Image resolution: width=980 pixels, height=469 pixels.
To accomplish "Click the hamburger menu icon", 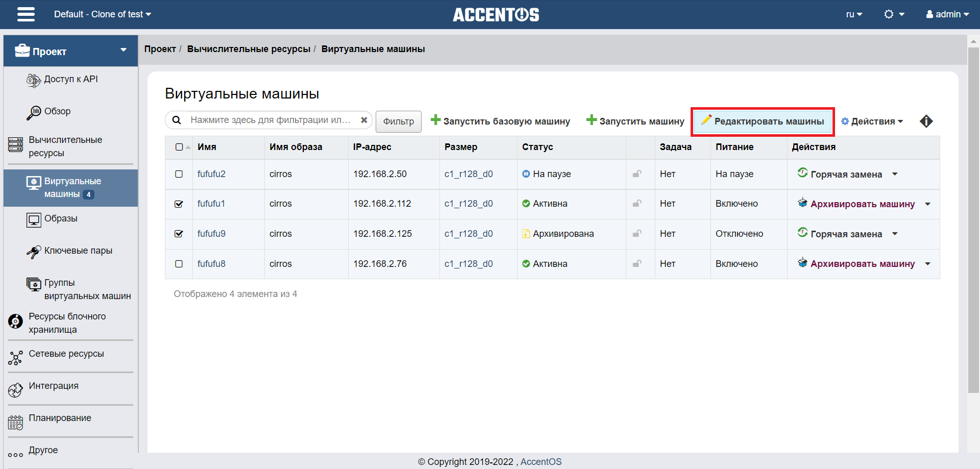I will (x=26, y=14).
